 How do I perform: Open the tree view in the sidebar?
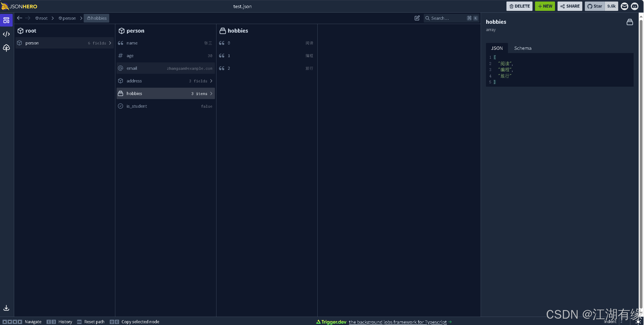6,48
